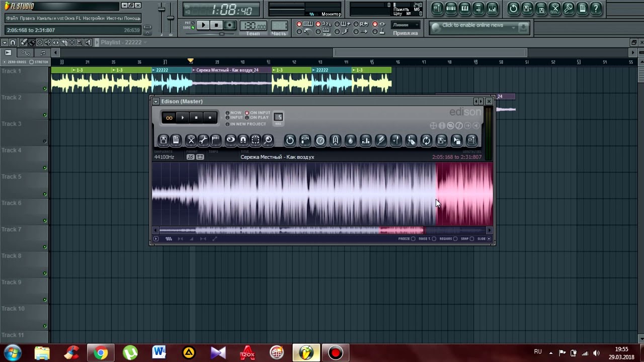Click the main FL Studio stop button
Screen dimensions: 644x362
pos(216,25)
